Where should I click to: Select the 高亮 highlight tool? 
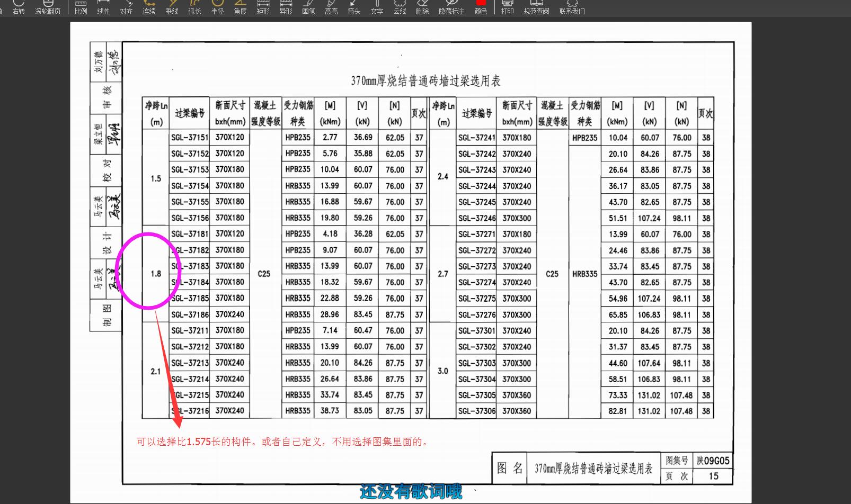(331, 7)
